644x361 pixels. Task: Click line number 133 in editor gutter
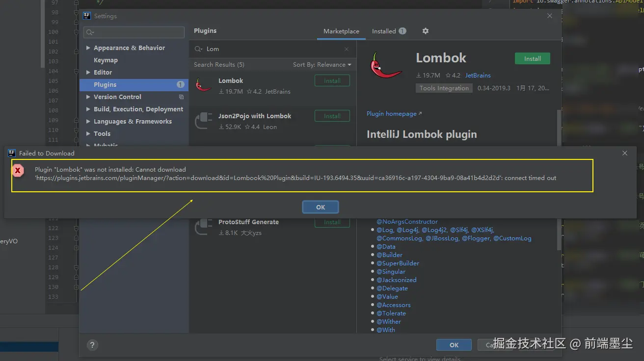pos(53,297)
